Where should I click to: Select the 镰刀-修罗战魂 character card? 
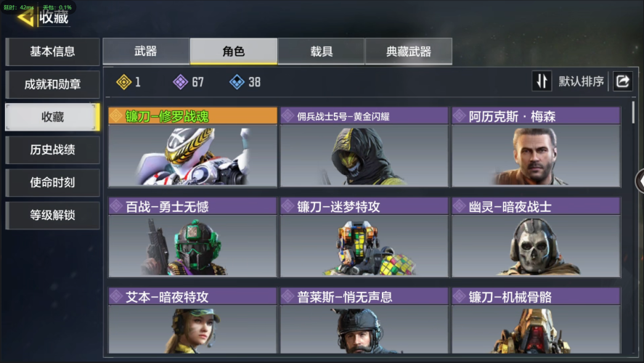[192, 147]
